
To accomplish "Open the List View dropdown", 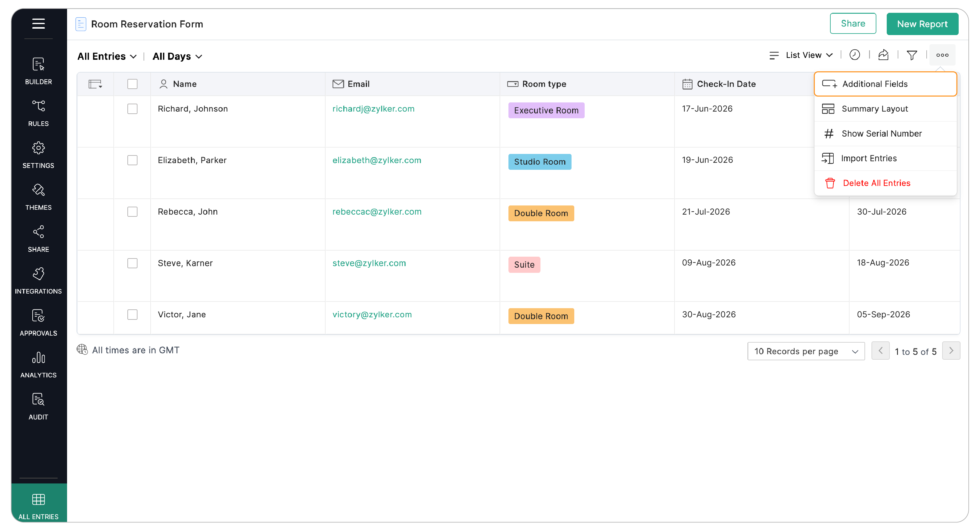I will (800, 55).
